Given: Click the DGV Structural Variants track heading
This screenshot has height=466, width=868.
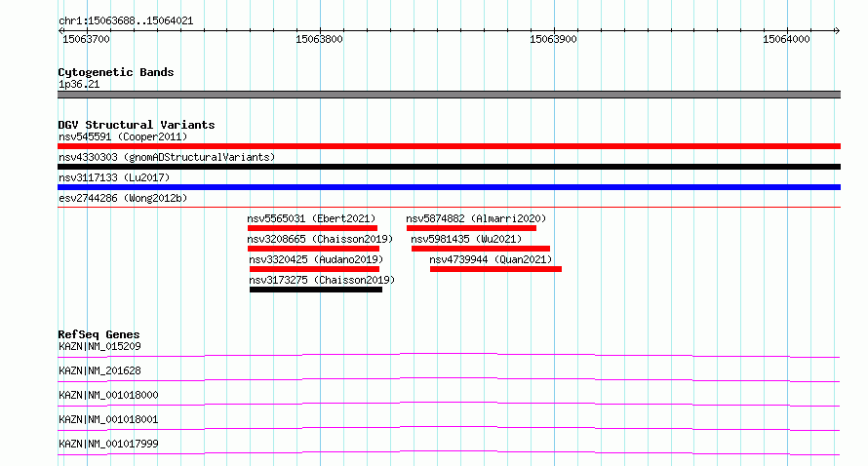Looking at the screenshot, I should (137, 125).
